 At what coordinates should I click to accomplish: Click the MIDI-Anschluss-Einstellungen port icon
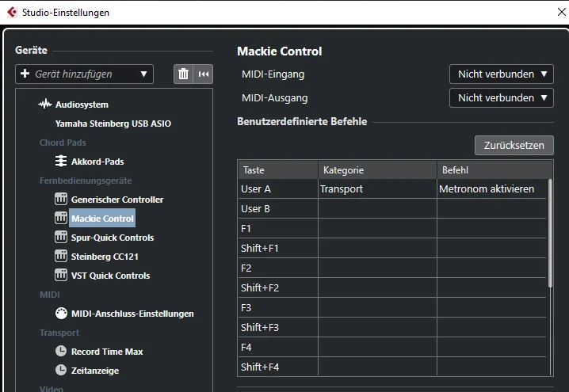pyautogui.click(x=61, y=314)
